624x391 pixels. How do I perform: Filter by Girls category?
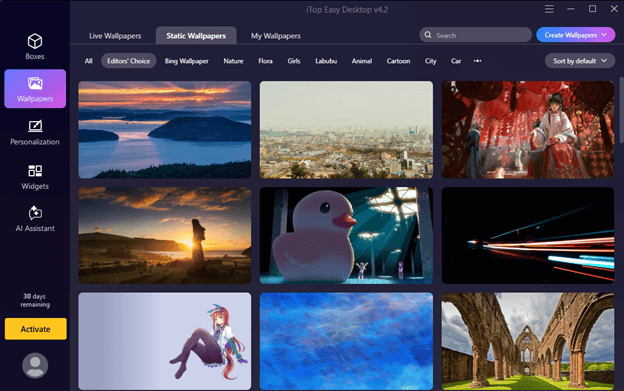tap(294, 61)
